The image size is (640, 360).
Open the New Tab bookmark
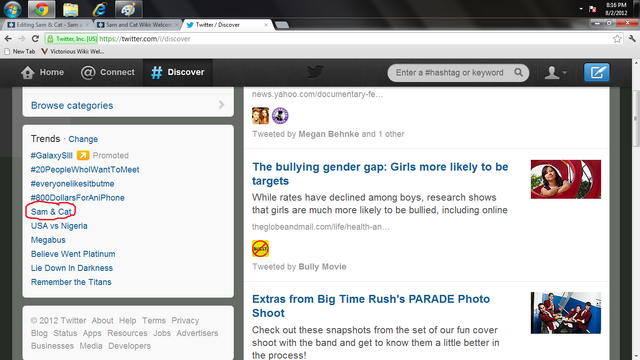coord(19,51)
